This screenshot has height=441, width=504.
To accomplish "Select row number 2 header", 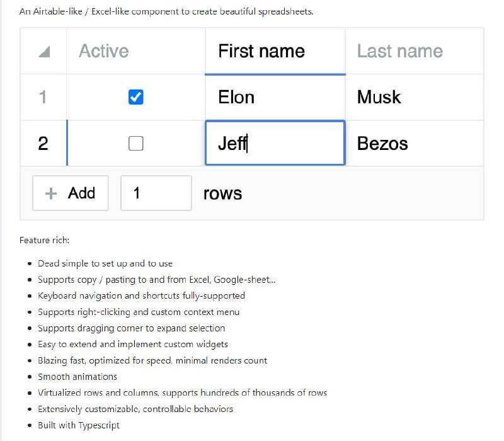I will coord(43,144).
